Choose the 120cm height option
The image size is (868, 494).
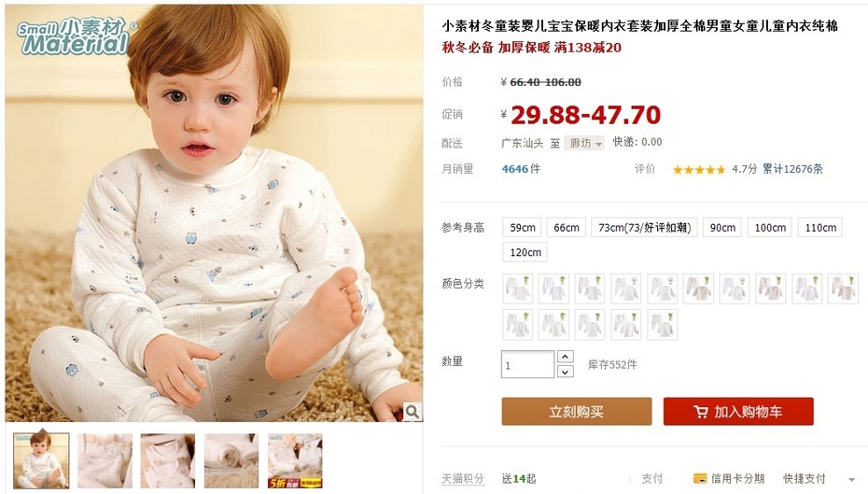tap(525, 252)
